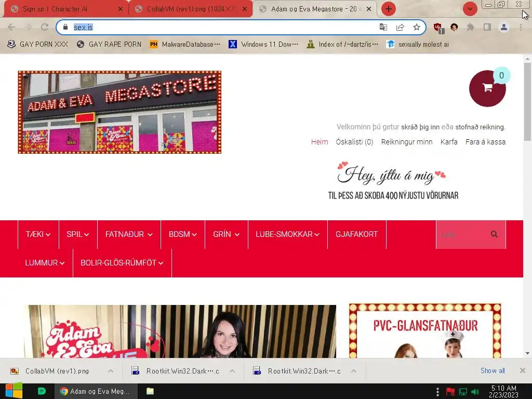Close the CollabVM (rev1).png tab
Viewport: 532px width, 399px height.
[x=244, y=9]
